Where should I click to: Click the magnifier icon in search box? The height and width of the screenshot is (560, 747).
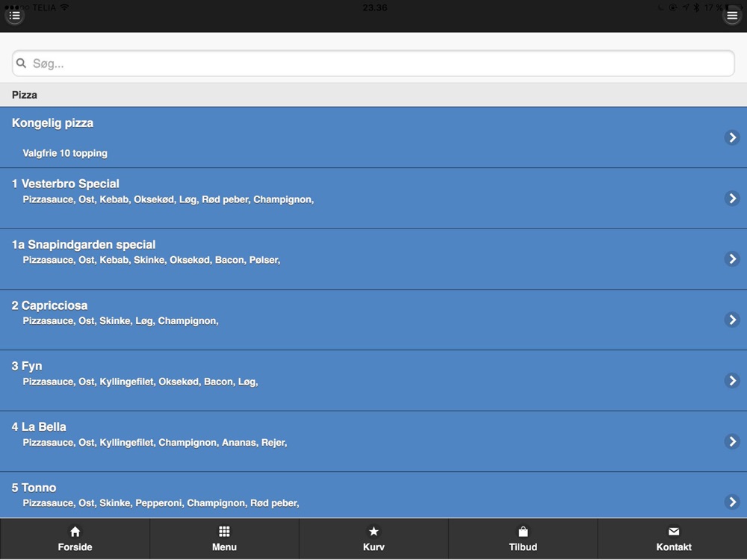[21, 63]
